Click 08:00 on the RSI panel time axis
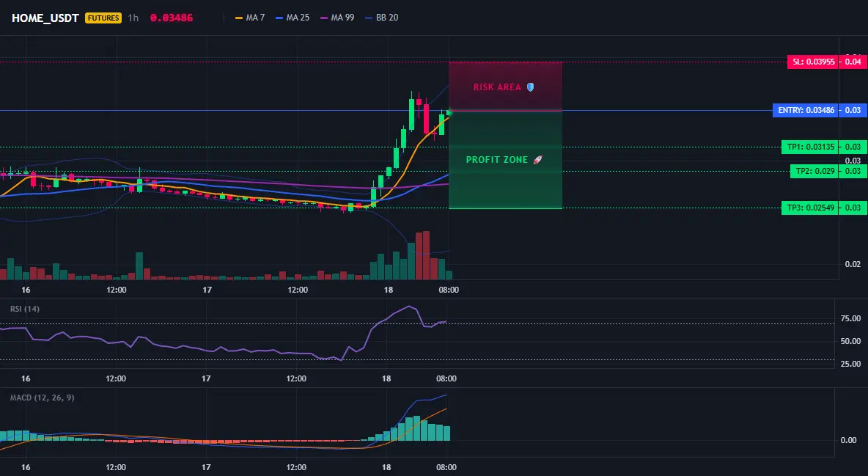 click(446, 378)
